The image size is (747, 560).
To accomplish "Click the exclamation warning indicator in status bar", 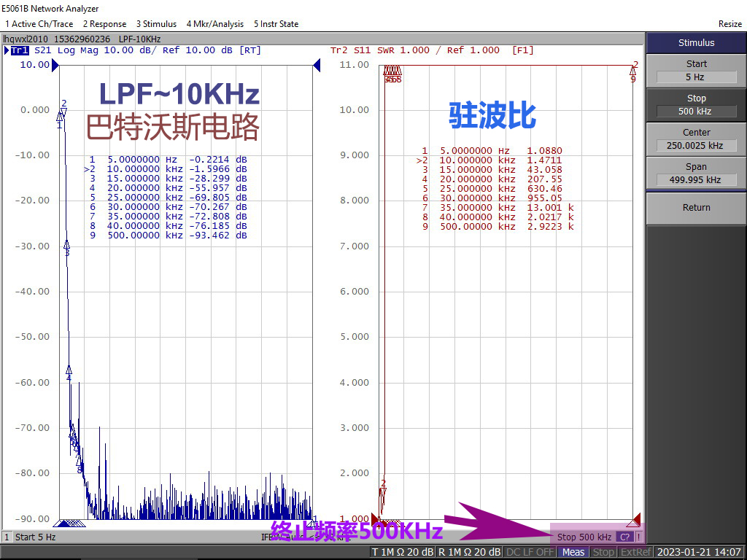I will (639, 537).
